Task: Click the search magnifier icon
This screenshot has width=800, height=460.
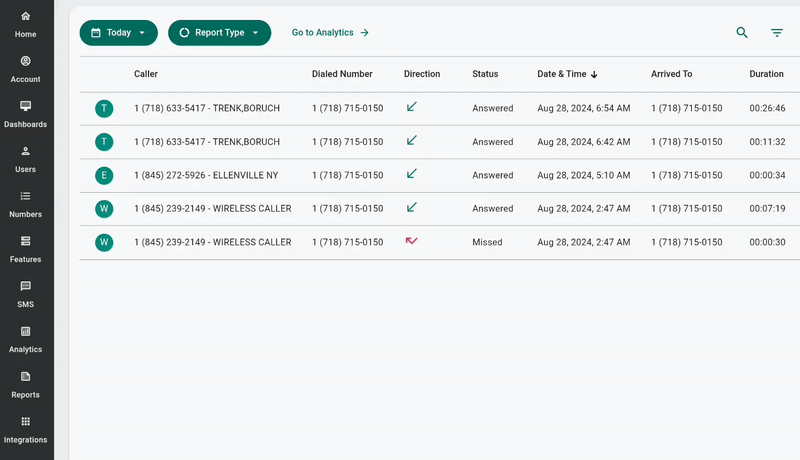Action: 742,33
